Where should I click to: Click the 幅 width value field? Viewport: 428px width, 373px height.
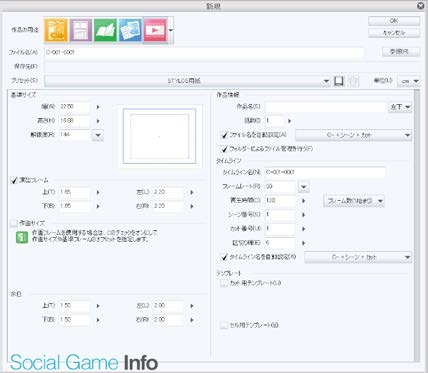(x=75, y=107)
